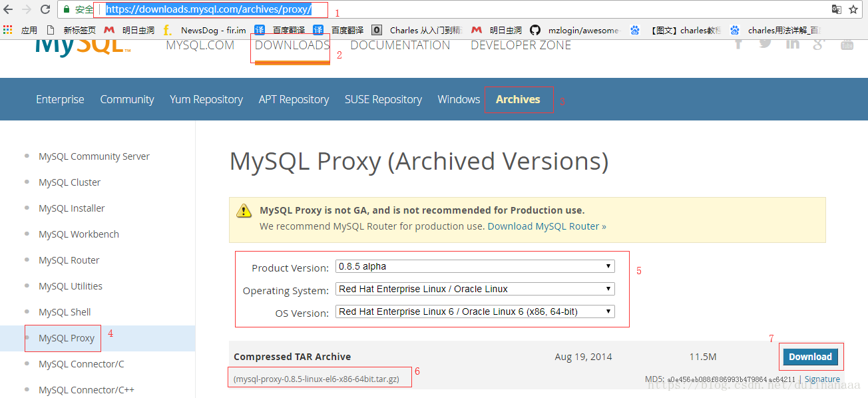
Task: Open MySQL Installer in sidebar
Action: [72, 208]
